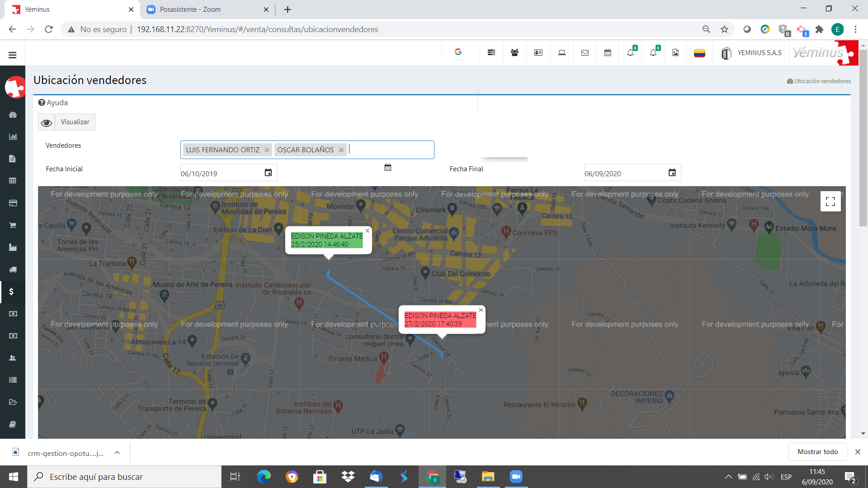Open the header calendar icon
Viewport: 868px width, 488px height.
(608, 53)
